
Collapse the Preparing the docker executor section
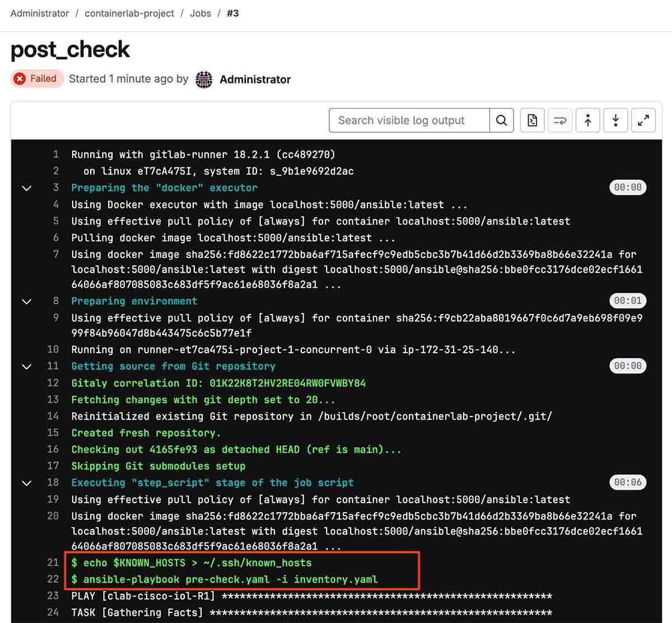[x=26, y=188]
